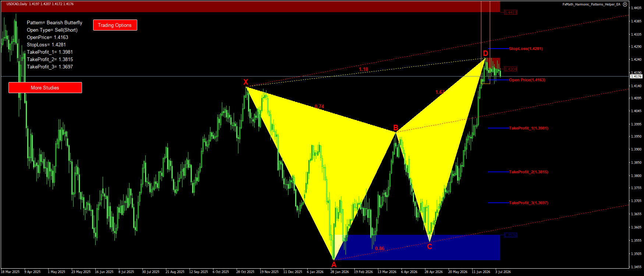Viewport: 644px width, 276px height.
Task: Click the pattern point X label
Action: (x=246, y=82)
